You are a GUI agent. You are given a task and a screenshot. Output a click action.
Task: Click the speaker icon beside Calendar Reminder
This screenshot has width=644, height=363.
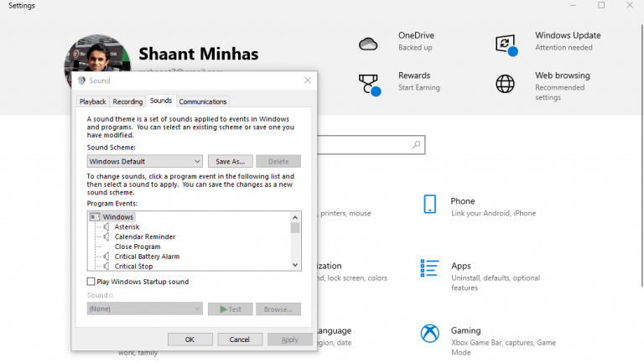click(x=106, y=236)
